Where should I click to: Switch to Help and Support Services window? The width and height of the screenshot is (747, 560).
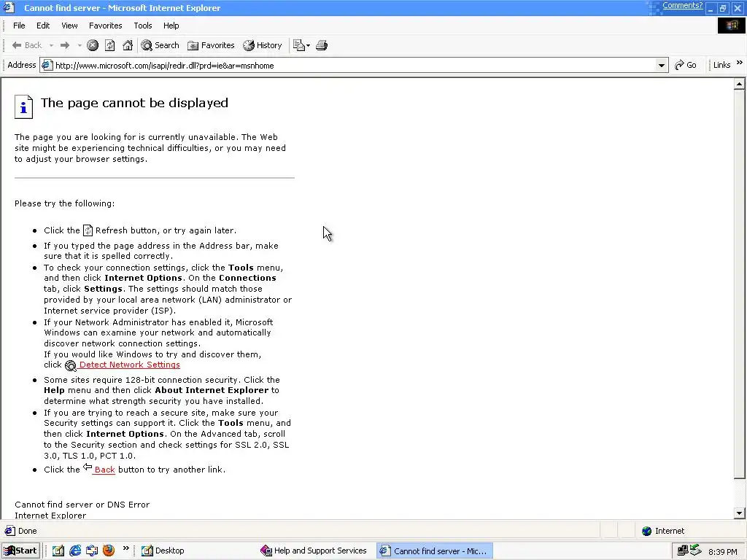[314, 551]
